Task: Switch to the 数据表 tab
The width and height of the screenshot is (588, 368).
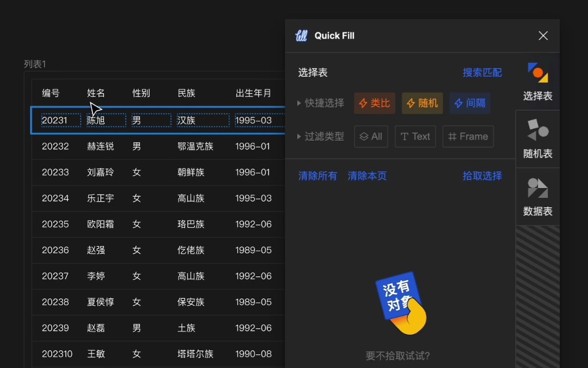Action: (537, 194)
